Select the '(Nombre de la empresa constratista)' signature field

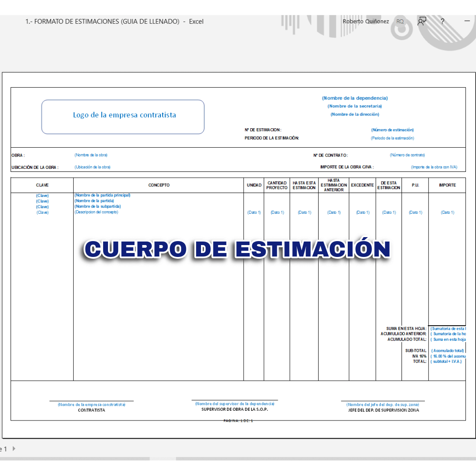(91, 405)
